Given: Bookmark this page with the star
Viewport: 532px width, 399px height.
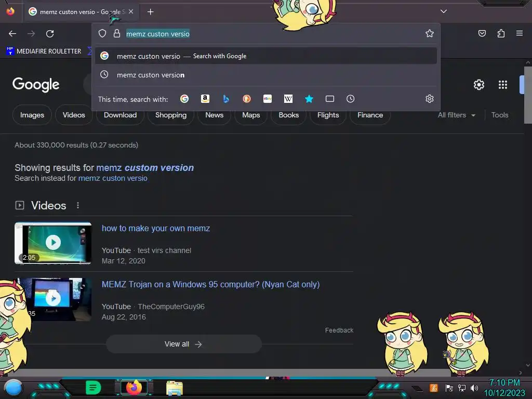Looking at the screenshot, I should click(x=430, y=33).
